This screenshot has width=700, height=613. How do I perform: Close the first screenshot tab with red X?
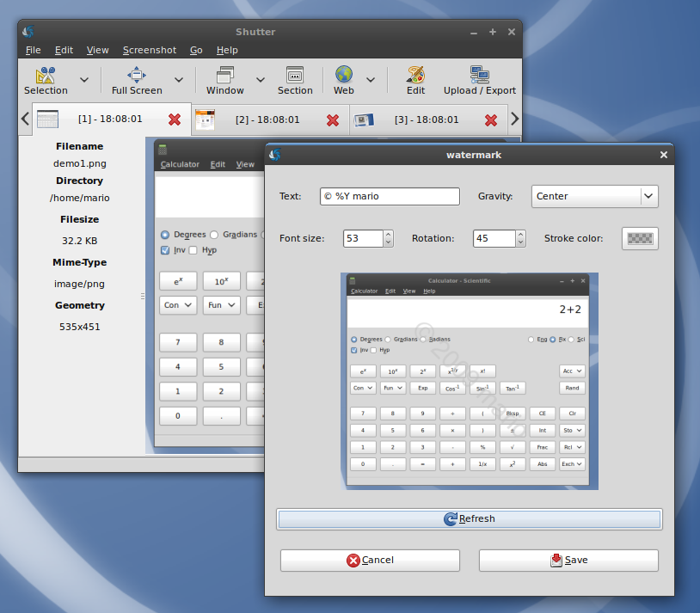(x=175, y=120)
